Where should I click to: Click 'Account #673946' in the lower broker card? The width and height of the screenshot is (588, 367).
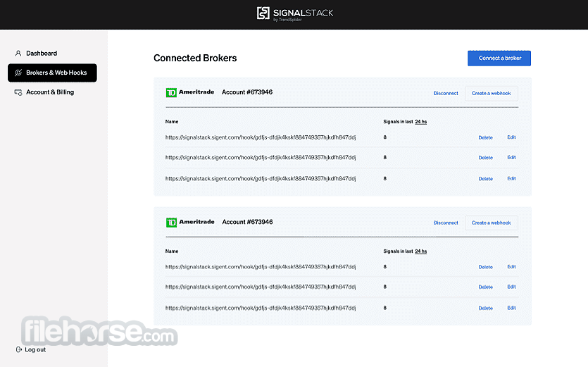pos(247,222)
